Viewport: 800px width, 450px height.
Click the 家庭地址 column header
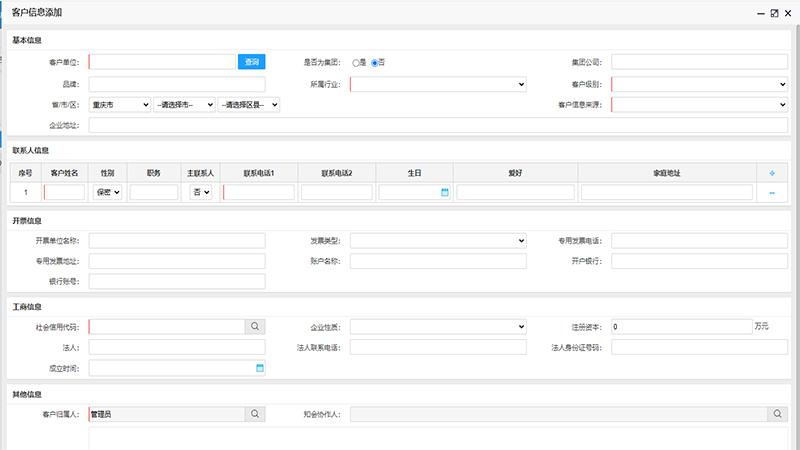[667, 173]
